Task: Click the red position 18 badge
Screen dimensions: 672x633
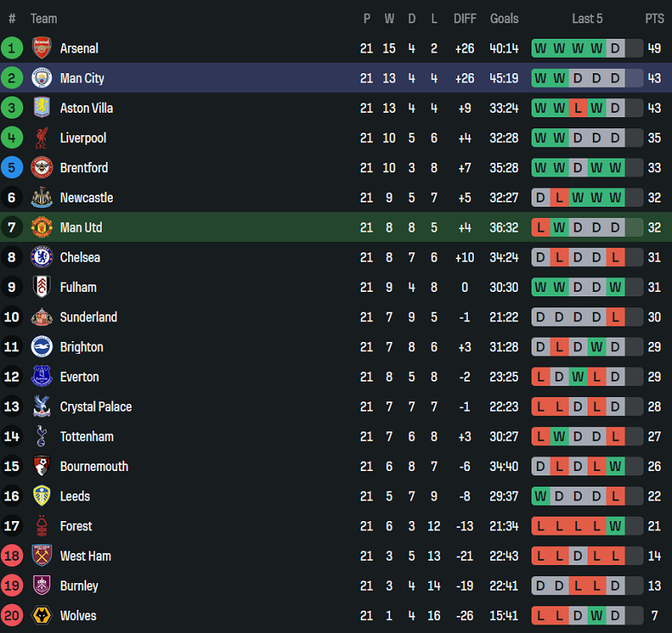Action: [12, 555]
